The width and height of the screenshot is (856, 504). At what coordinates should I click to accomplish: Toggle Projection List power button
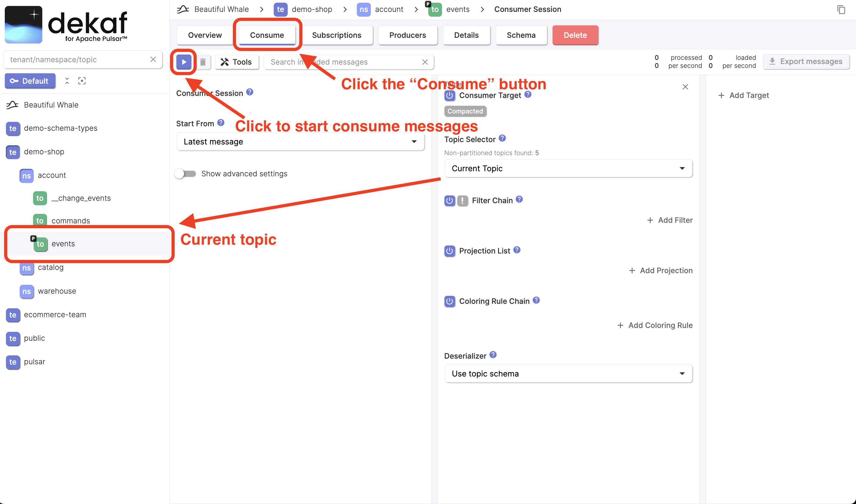point(450,251)
